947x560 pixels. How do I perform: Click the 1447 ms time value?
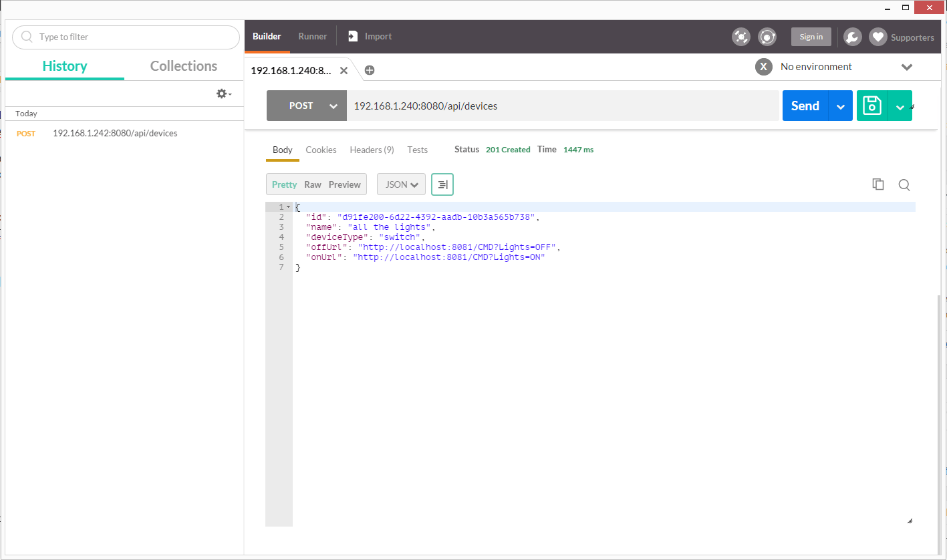578,150
